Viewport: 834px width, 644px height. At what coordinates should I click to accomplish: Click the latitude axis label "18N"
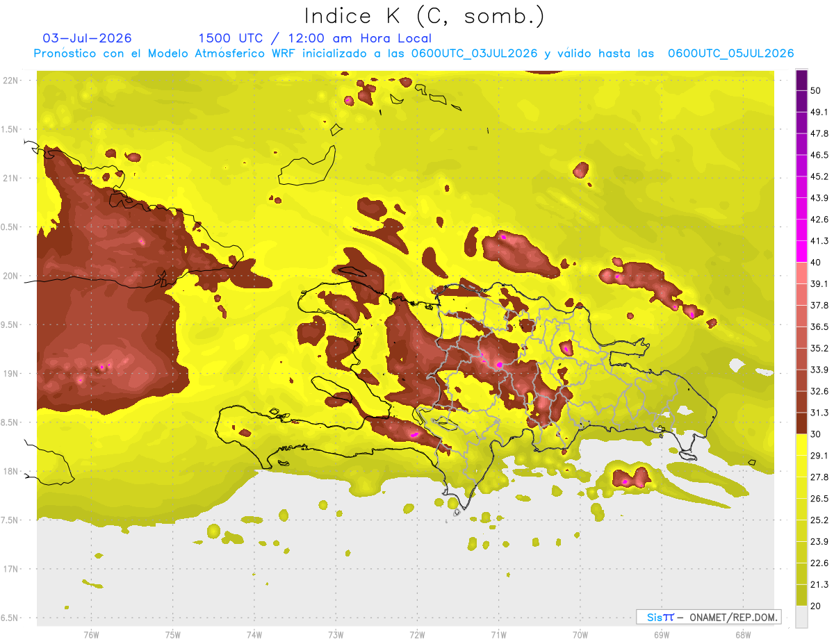pyautogui.click(x=12, y=471)
